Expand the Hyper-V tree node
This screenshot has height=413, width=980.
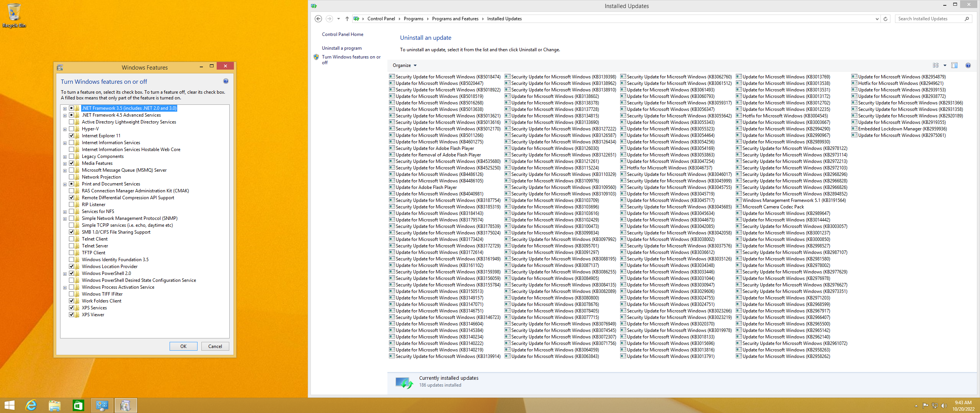(x=65, y=129)
